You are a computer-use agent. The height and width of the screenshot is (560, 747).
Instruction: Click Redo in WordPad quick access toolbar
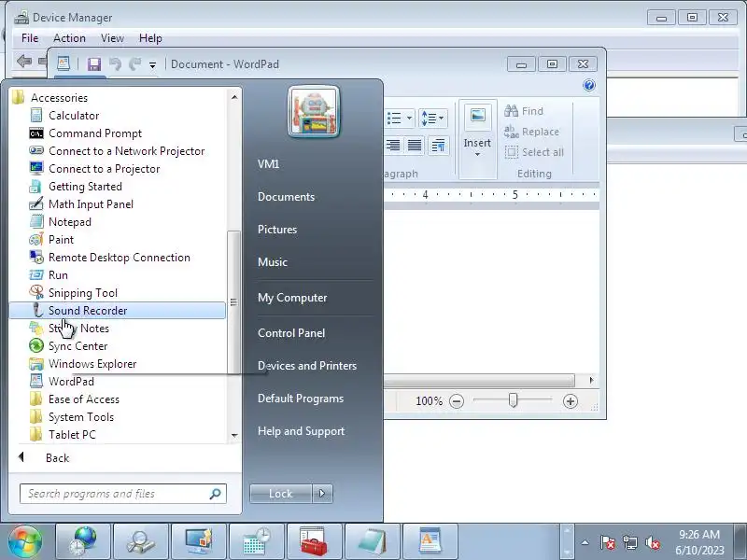(135, 63)
